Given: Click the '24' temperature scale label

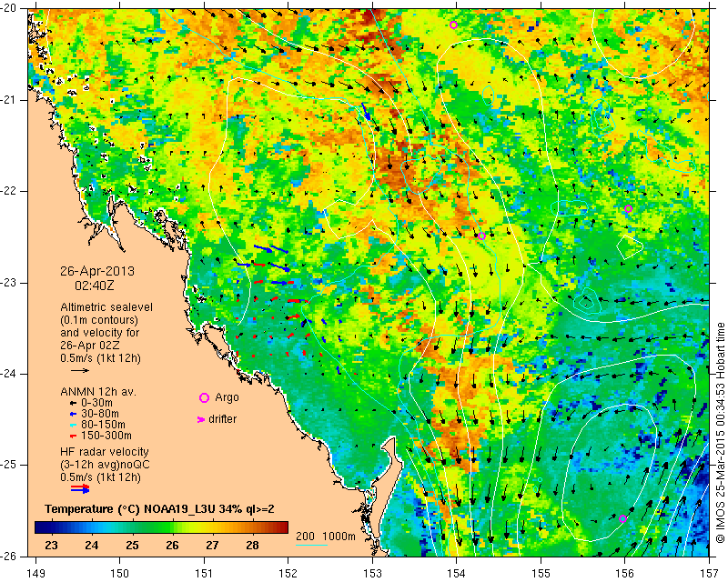Looking at the screenshot, I should pos(92,545).
